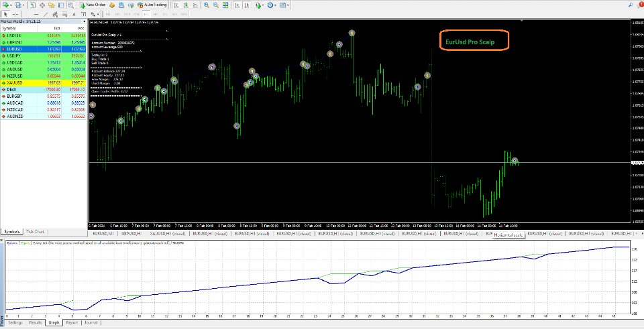This screenshot has height=329, width=644.
Task: Open the Profiles icon in the toolbar
Action: point(17,5)
